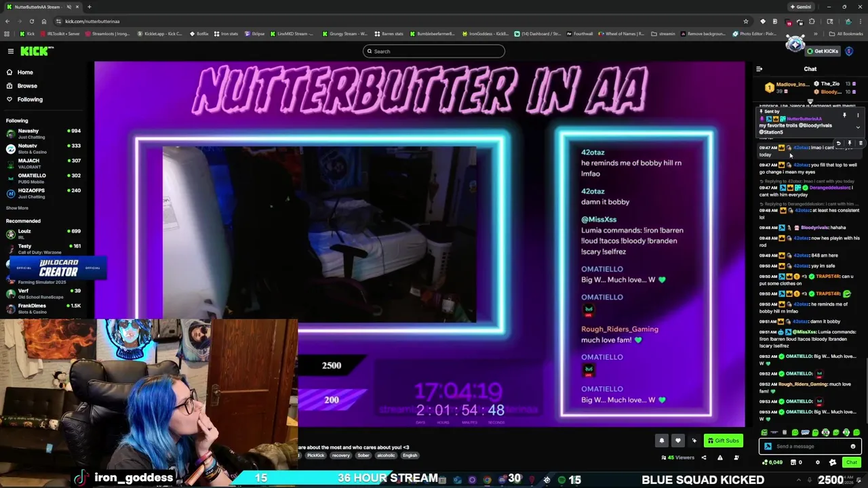Open the moderator user icon below video
The width and height of the screenshot is (868, 488).
click(x=736, y=457)
